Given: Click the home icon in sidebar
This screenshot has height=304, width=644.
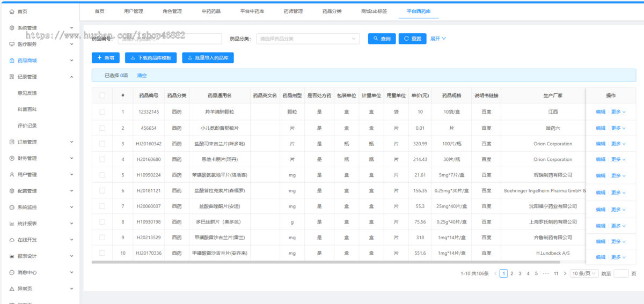Looking at the screenshot, I should (12, 11).
